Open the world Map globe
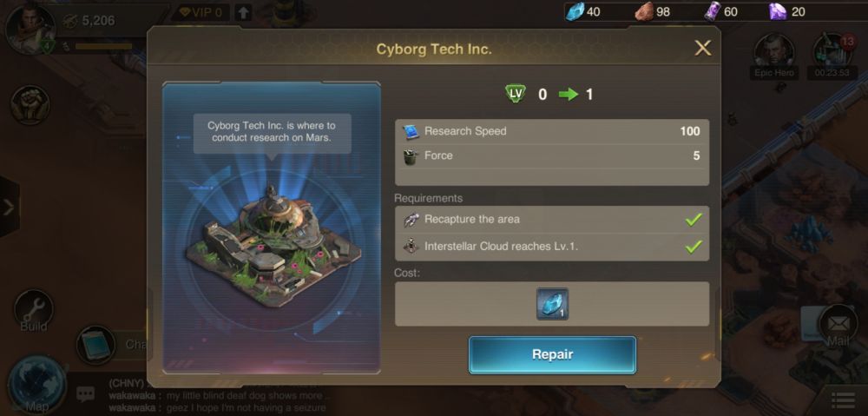 [37, 385]
